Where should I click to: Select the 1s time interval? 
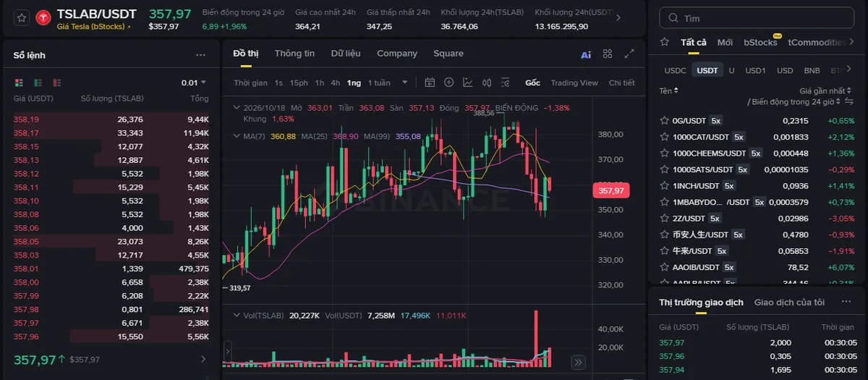click(278, 83)
